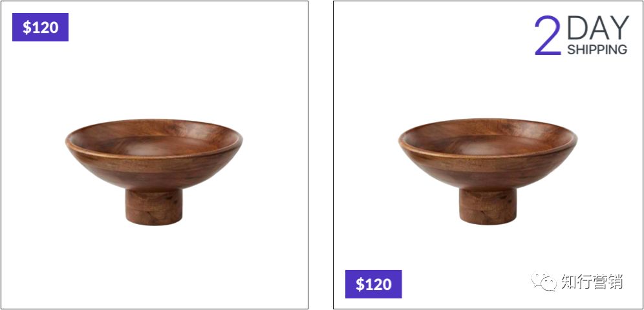Viewport: 644px width, 310px height.
Task: Click the pedestal base of the left bowl
Action: [154, 207]
